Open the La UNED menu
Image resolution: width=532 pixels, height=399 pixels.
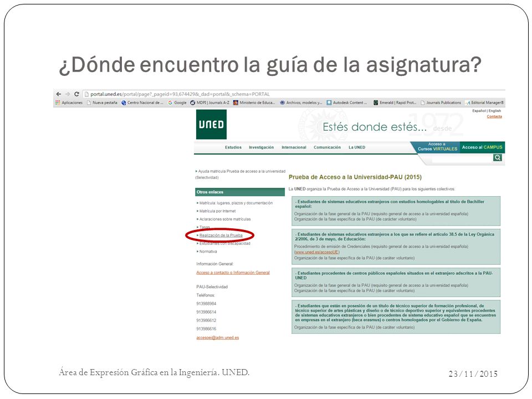click(x=357, y=147)
